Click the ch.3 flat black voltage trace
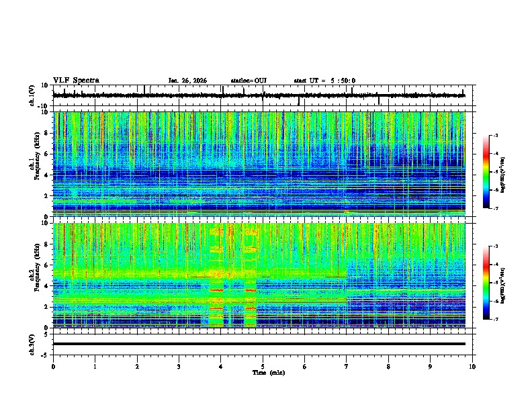The image size is (532, 411). click(x=259, y=344)
